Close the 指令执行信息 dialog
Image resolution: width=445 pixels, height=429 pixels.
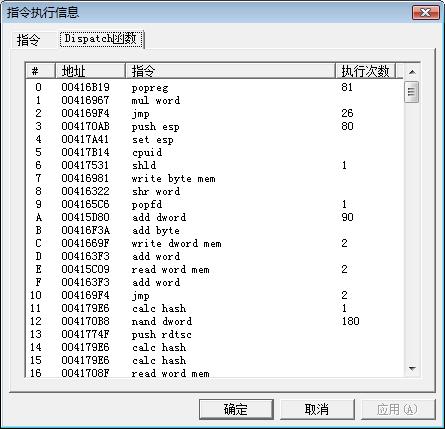(426, 13)
